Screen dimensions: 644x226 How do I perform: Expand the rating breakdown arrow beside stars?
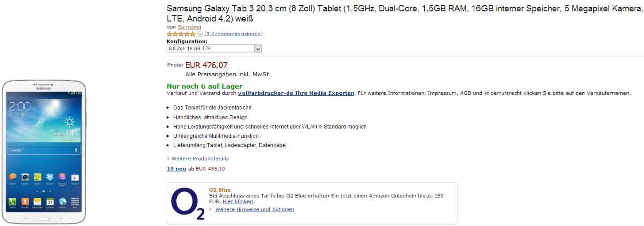click(200, 34)
